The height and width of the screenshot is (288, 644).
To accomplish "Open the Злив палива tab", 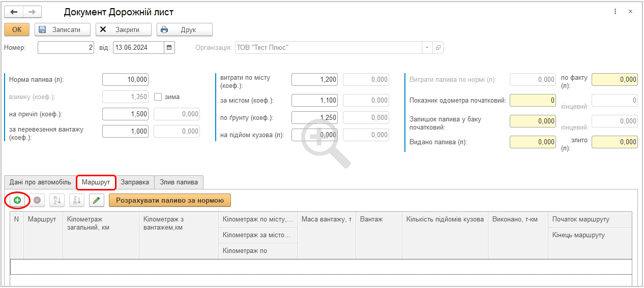I will [x=179, y=182].
